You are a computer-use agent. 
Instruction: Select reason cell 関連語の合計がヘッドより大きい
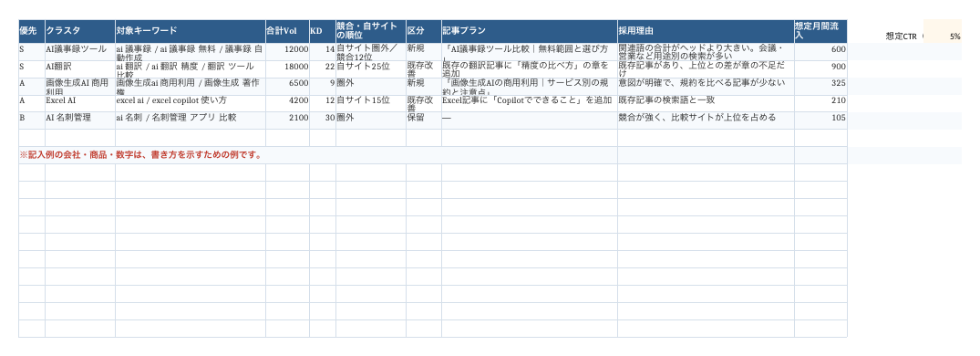click(x=706, y=52)
